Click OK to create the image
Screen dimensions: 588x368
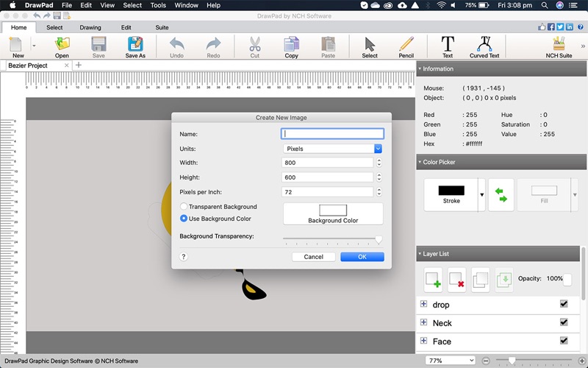(x=362, y=257)
